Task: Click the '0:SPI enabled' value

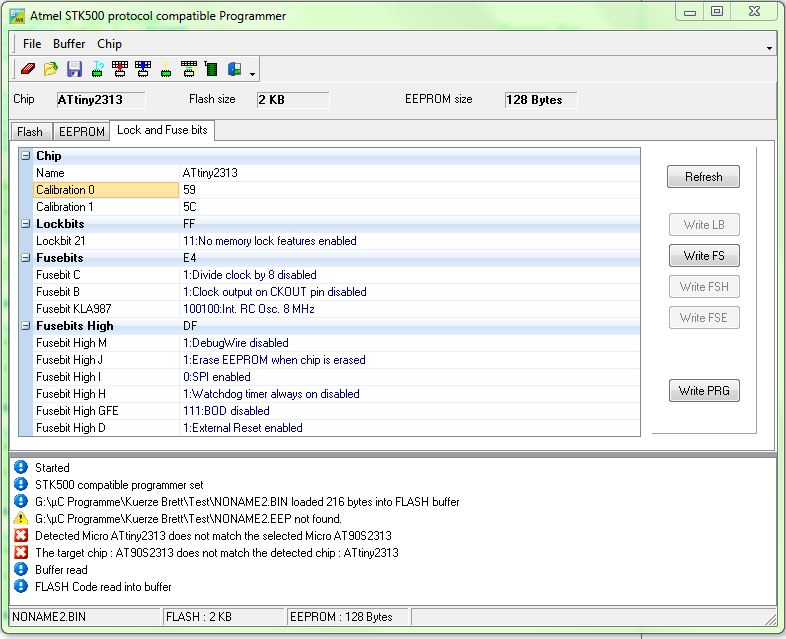Action: click(x=217, y=377)
